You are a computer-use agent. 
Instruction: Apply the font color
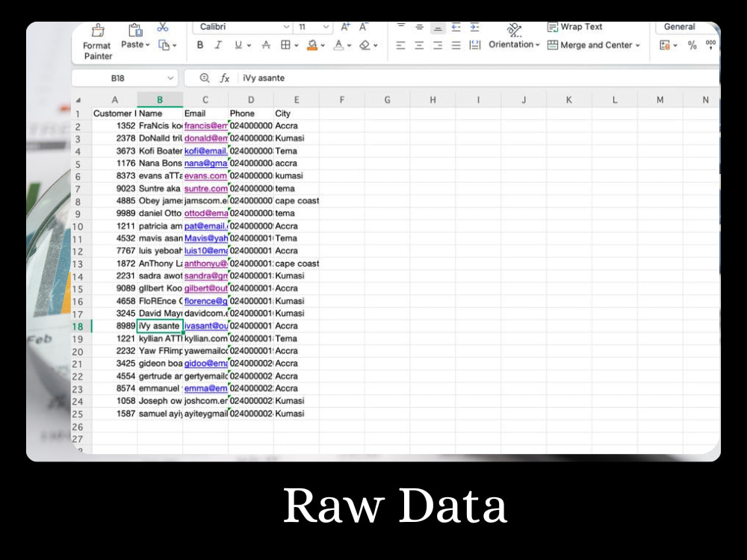click(338, 46)
